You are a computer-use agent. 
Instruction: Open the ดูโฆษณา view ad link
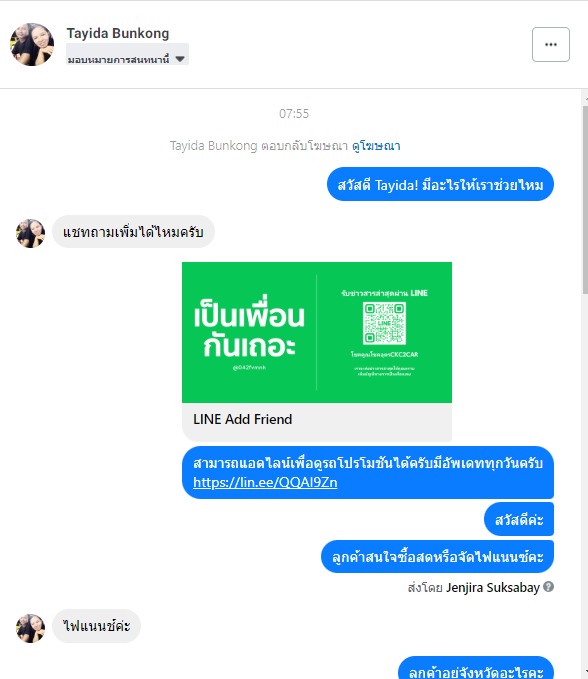(376, 146)
